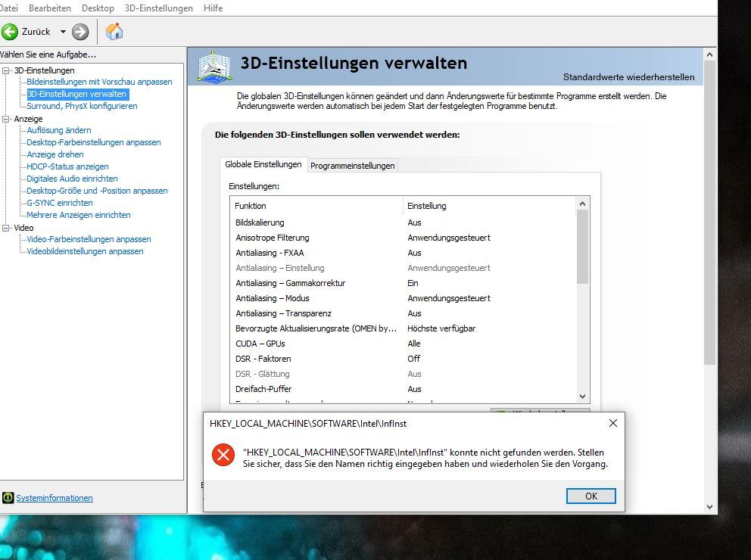
Task: Select the Anisotrope Filterung row
Action: tap(404, 238)
